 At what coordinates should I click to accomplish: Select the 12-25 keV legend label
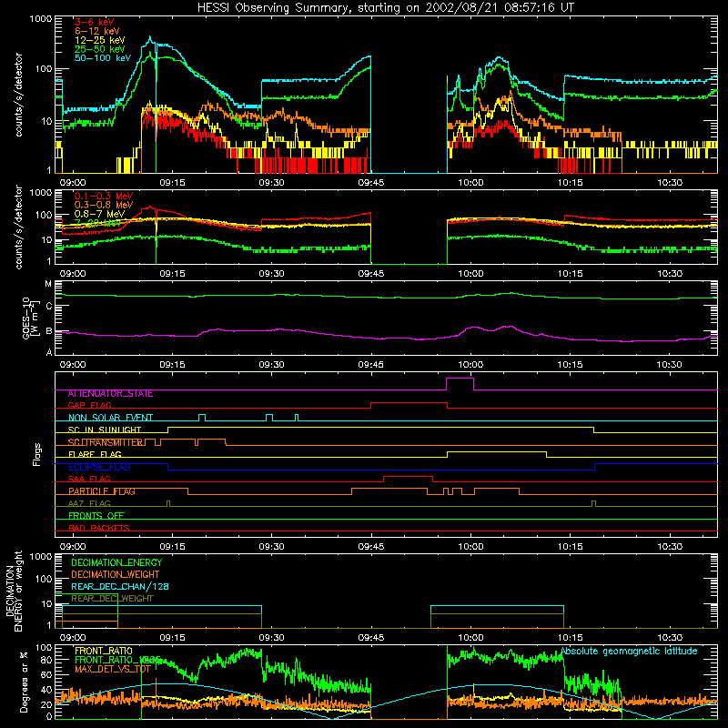[100, 40]
